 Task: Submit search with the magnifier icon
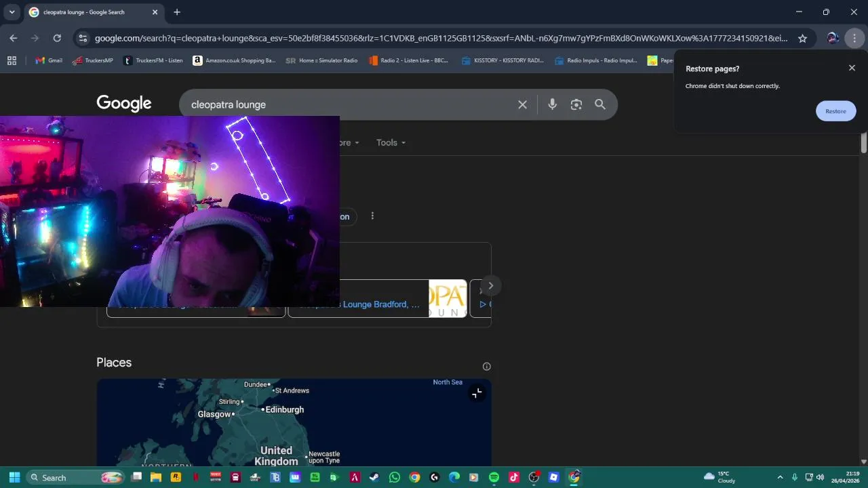point(600,104)
